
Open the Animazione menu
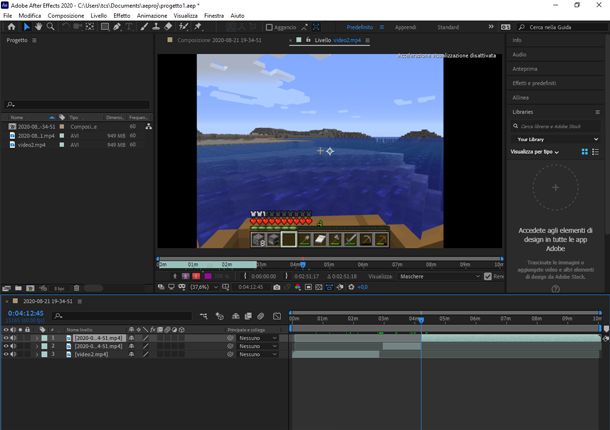[x=152, y=16]
